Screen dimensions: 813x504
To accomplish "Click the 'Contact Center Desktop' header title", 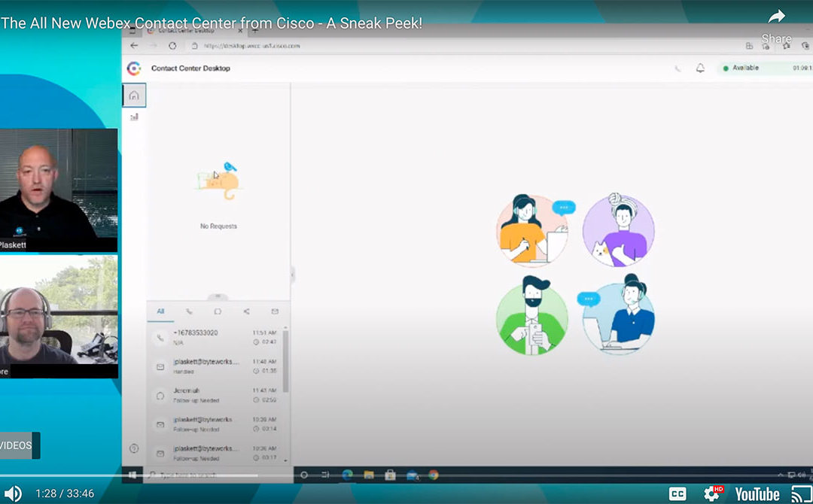I will pyautogui.click(x=190, y=68).
